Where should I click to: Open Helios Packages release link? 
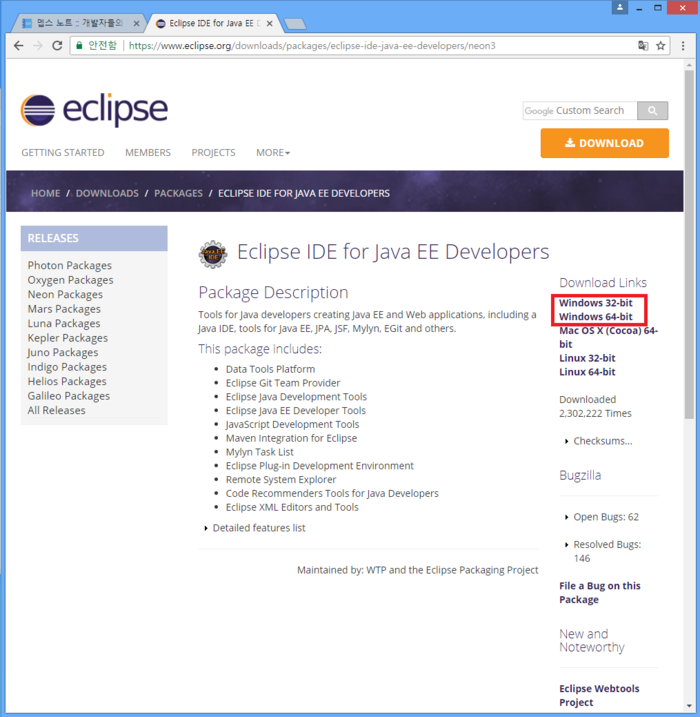[67, 381]
